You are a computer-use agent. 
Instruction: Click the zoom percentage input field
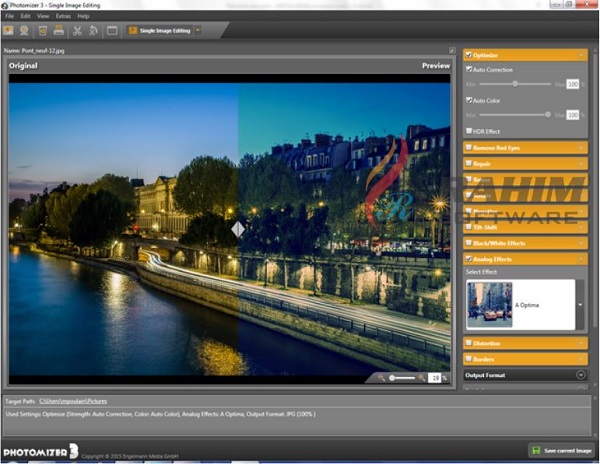(x=435, y=378)
